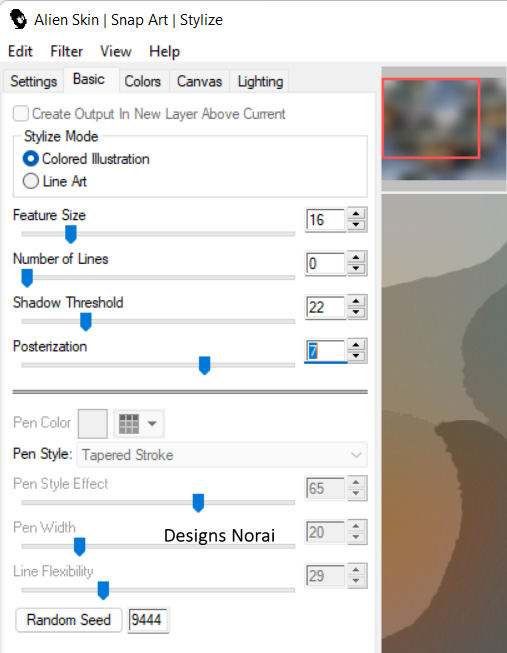Viewport: 507px width, 653px height.
Task: Click the Posterization slider handle
Action: [x=204, y=365]
